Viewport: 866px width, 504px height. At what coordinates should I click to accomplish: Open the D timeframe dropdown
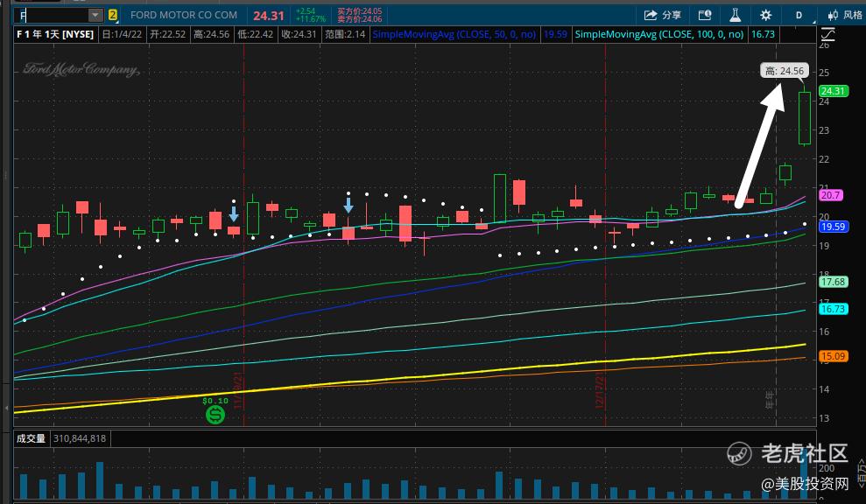click(799, 15)
